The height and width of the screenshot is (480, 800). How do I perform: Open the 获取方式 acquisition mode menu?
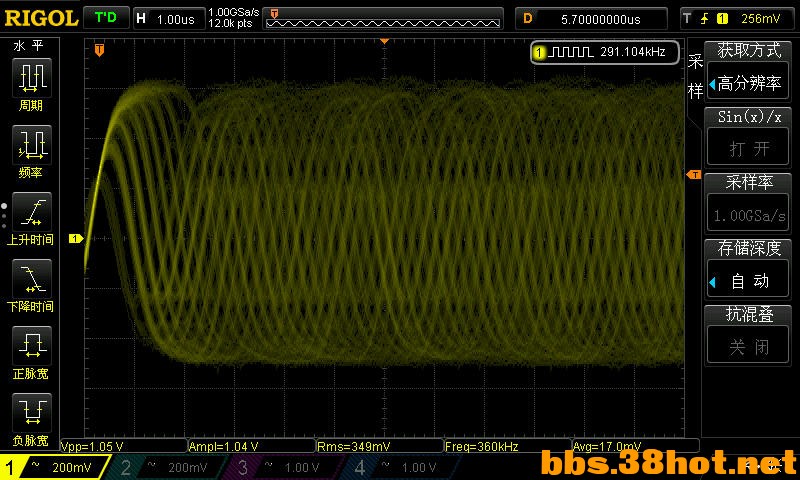[x=748, y=72]
